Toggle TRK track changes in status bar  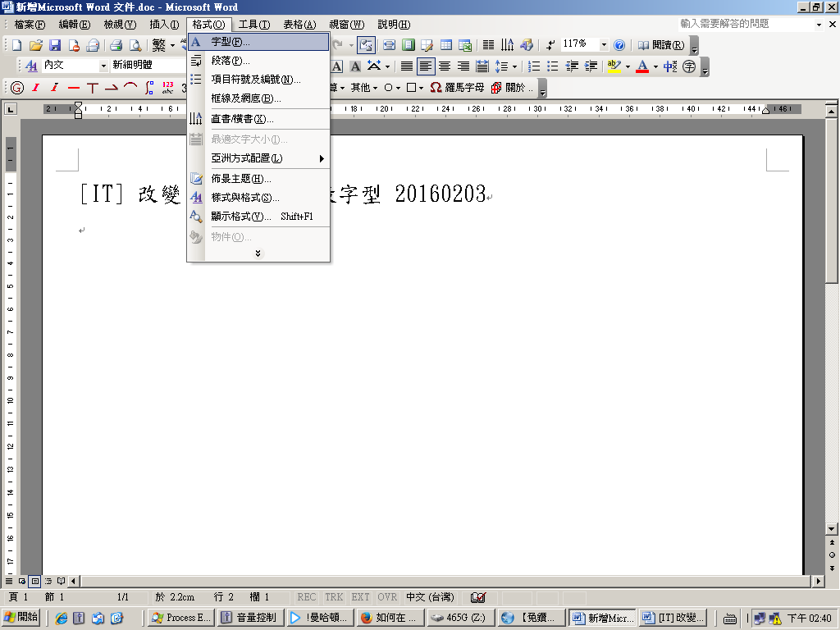coord(334,597)
